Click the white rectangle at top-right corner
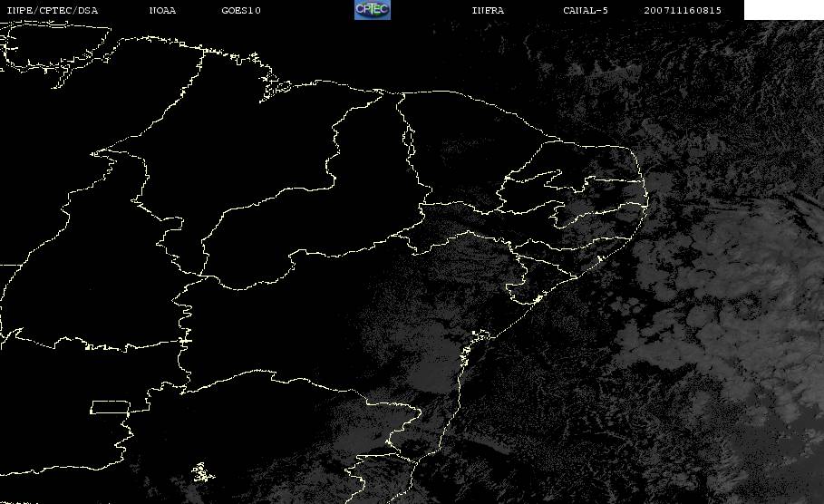The height and width of the screenshot is (504, 824). coord(784,10)
